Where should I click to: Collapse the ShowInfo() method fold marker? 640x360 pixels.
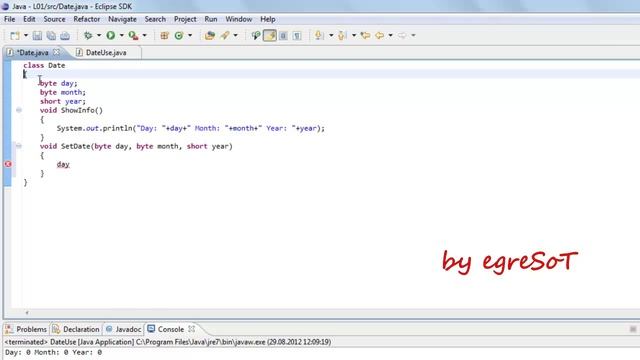click(x=19, y=110)
